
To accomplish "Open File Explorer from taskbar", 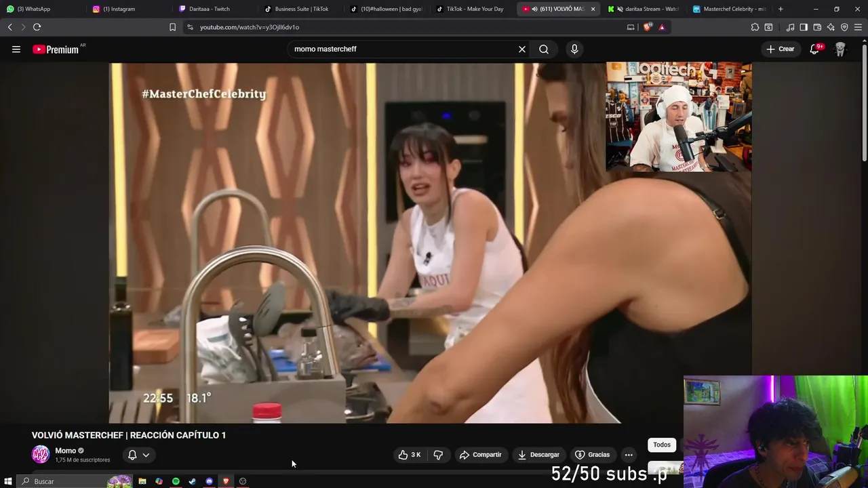I will 142,481.
